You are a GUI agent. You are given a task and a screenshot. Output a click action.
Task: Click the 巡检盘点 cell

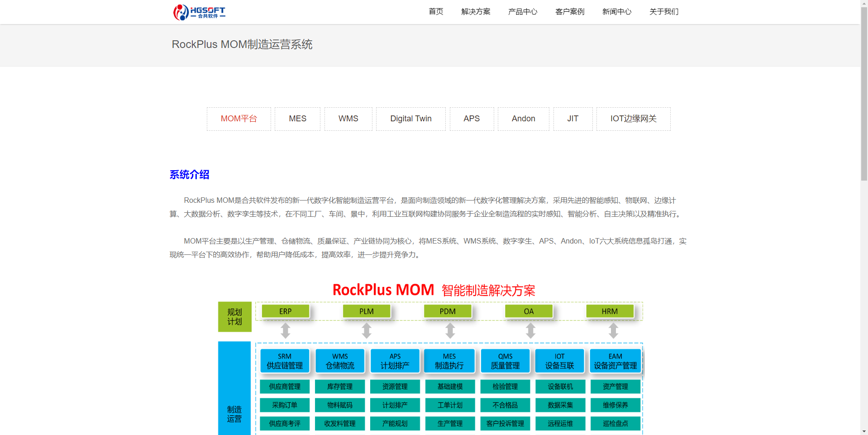click(x=615, y=424)
